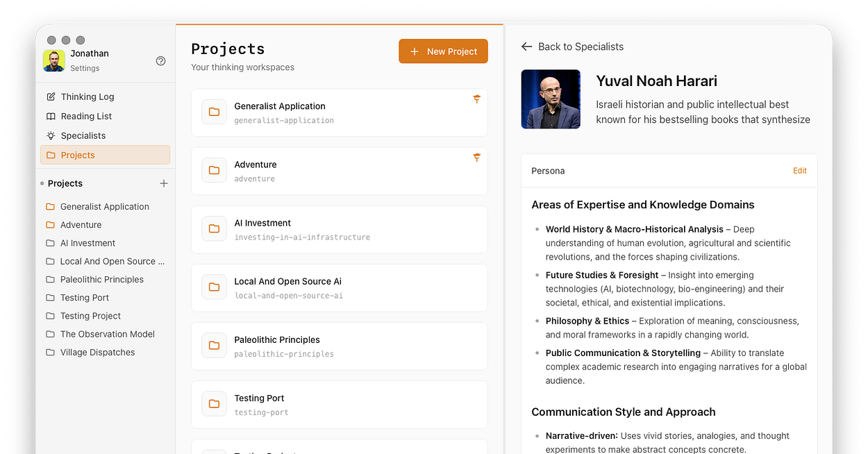Click the Paleolithic Principles card folder icon
Viewport: 868px width, 454px height.
click(x=214, y=345)
